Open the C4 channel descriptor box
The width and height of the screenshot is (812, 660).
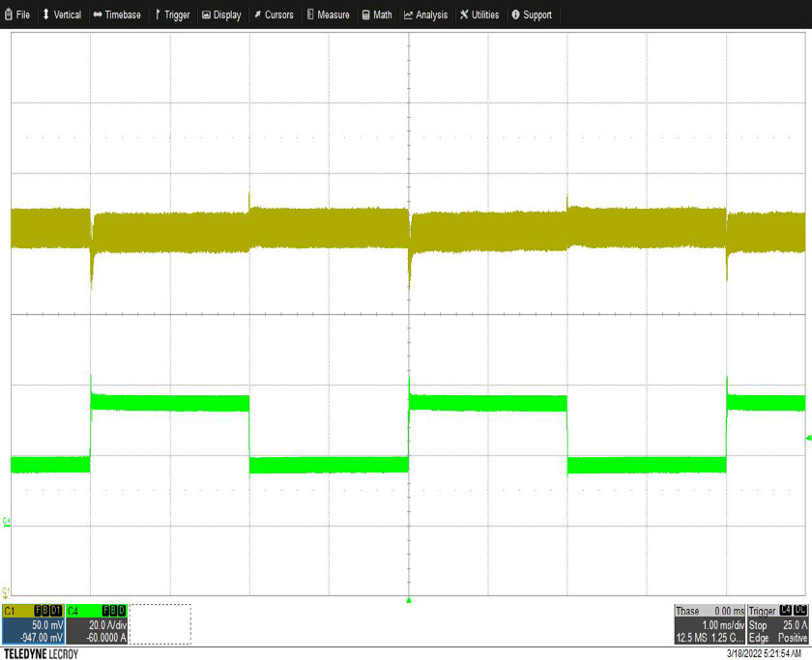point(97,625)
